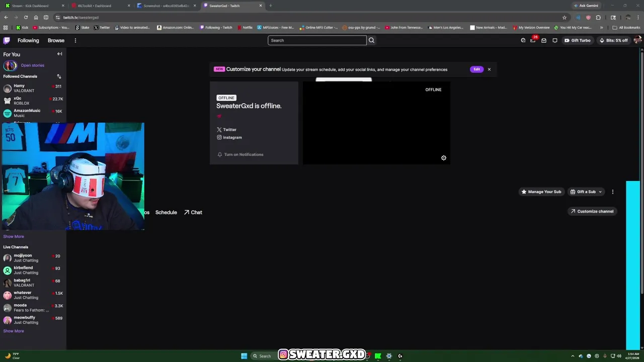644x362 pixels.
Task: Show hidden system tray icons
Action: click(x=573, y=356)
